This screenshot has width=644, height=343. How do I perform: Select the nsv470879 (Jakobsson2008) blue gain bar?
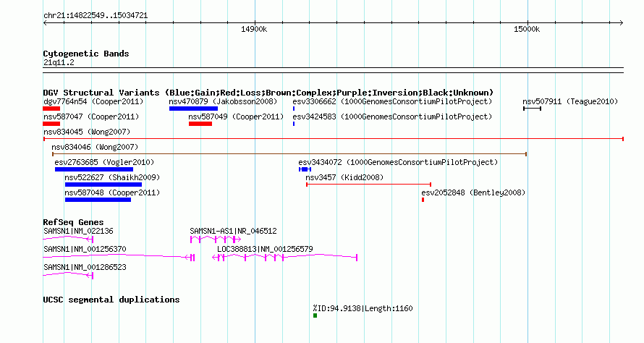coord(193,109)
